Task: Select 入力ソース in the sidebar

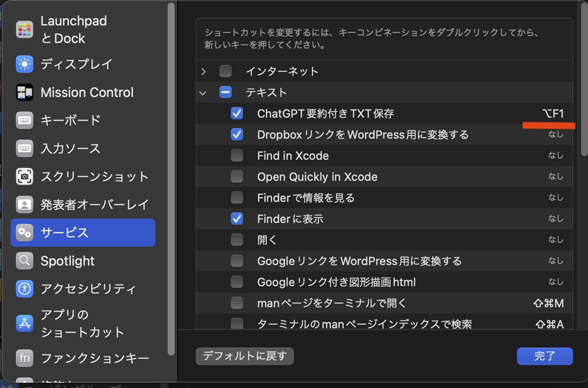Action: [x=70, y=148]
